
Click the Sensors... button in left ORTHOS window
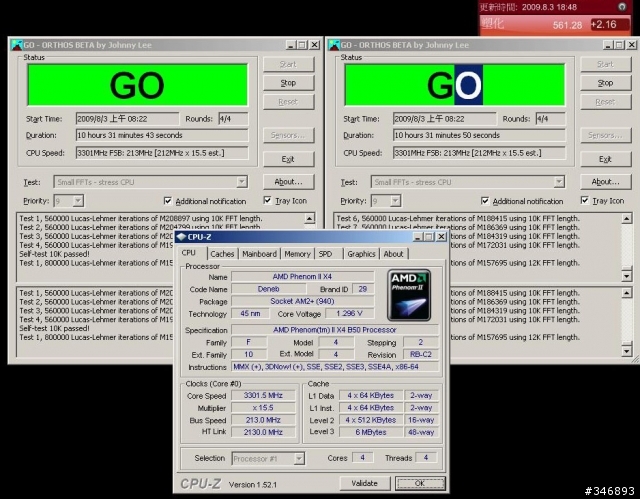coord(289,135)
